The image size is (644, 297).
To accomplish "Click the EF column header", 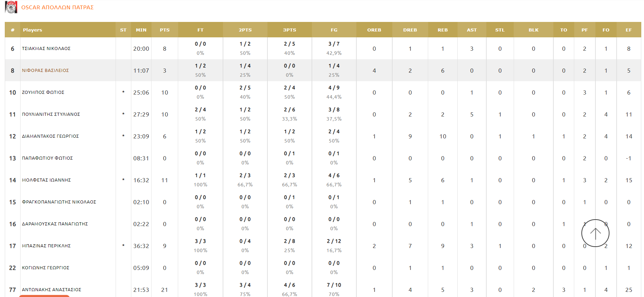I will (629, 30).
